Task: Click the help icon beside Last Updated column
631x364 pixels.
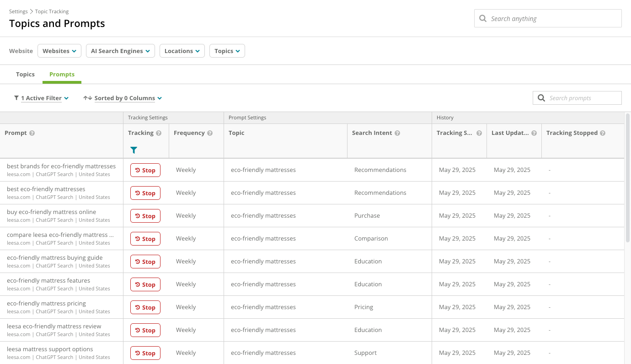Action: tap(534, 133)
